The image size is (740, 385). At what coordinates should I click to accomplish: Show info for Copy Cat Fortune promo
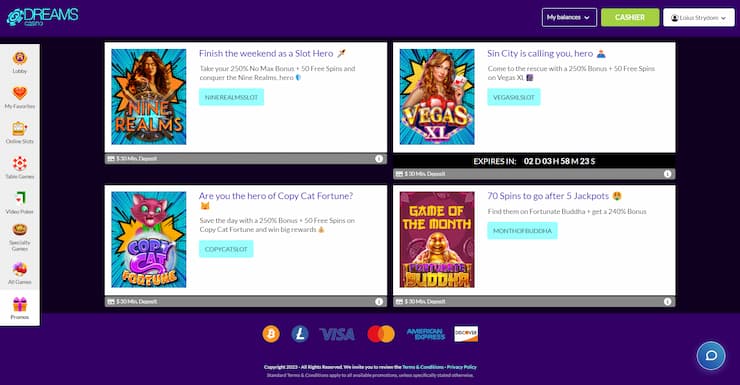[378, 301]
